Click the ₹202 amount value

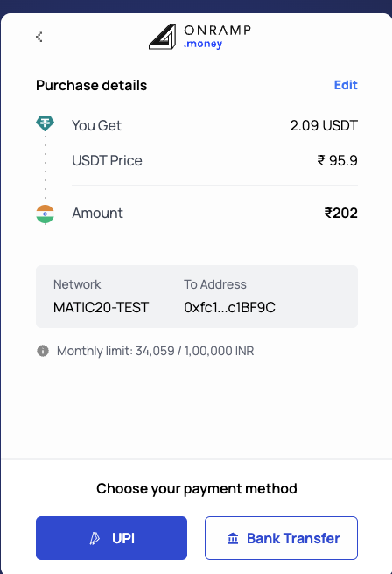tap(340, 213)
